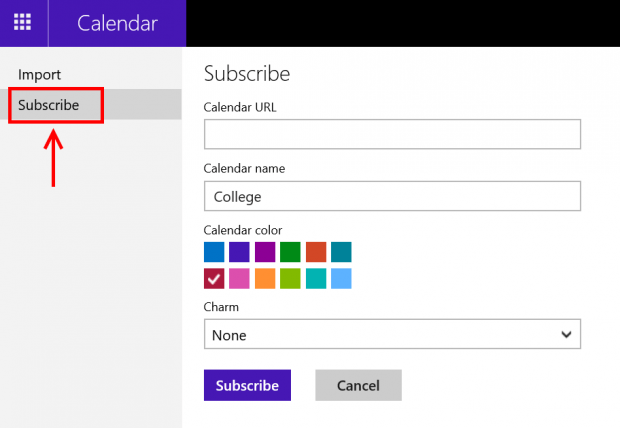Pick the turquoise color swatch
The width and height of the screenshot is (620, 428).
[316, 278]
